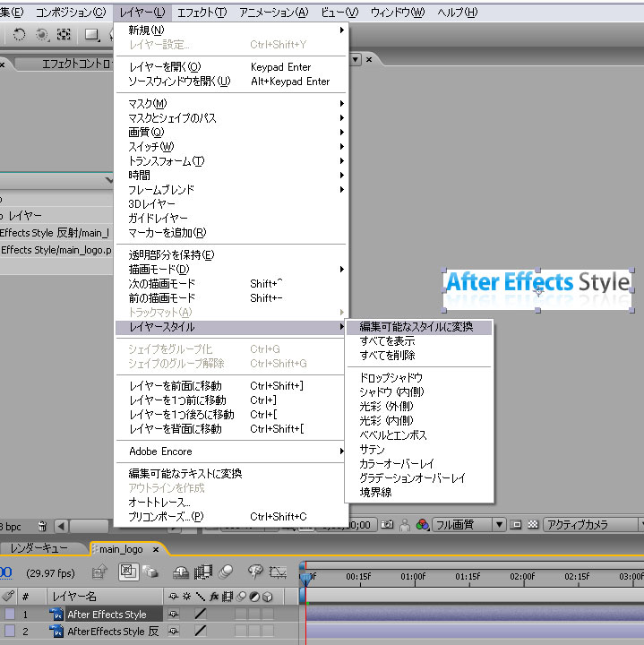Open アニメーション(A) menu
The image size is (644, 645).
(x=273, y=13)
